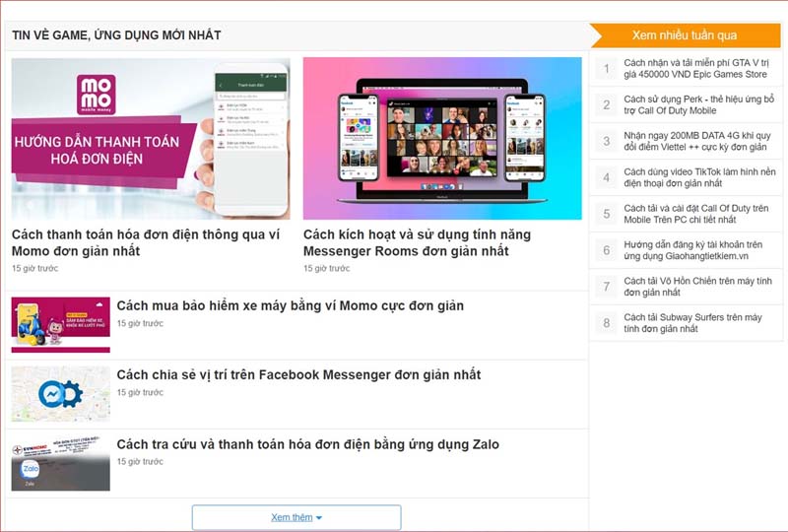Click '15 giờ trước' under the Messenger Rooms article
Image resolution: width=788 pixels, height=532 pixels.
coord(327,269)
